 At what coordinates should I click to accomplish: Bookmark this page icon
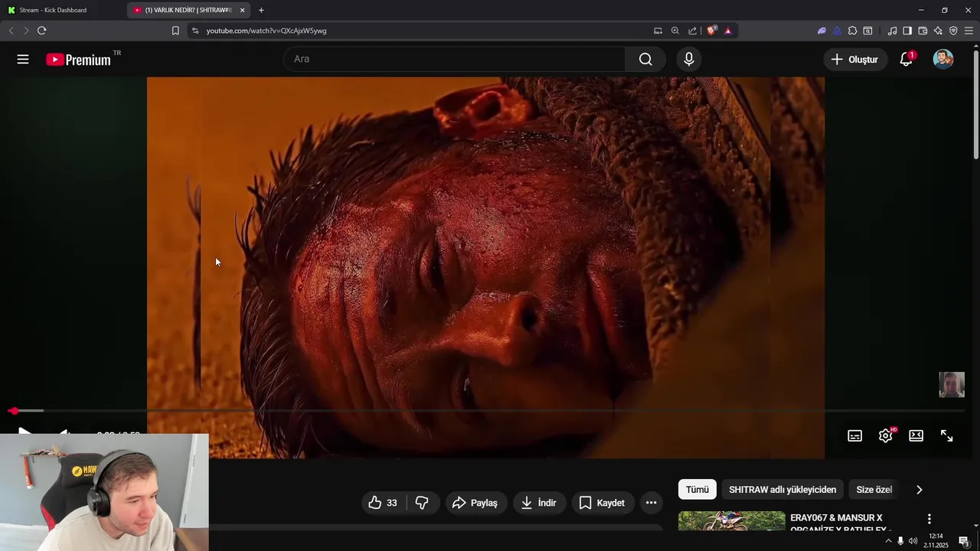pos(175,31)
